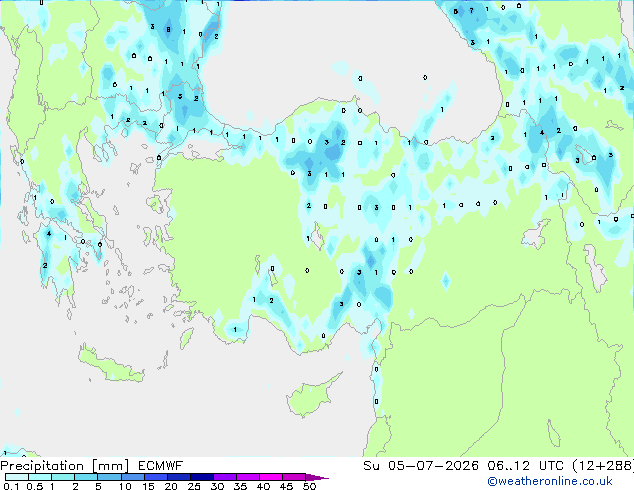Click the island of Crete on the map
634x490 pixels.
pos(110,366)
